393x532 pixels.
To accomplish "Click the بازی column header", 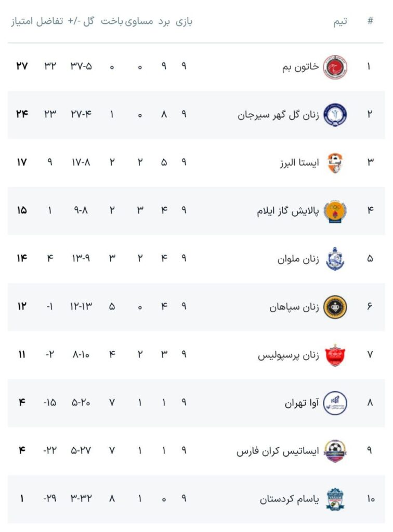I will point(184,21).
